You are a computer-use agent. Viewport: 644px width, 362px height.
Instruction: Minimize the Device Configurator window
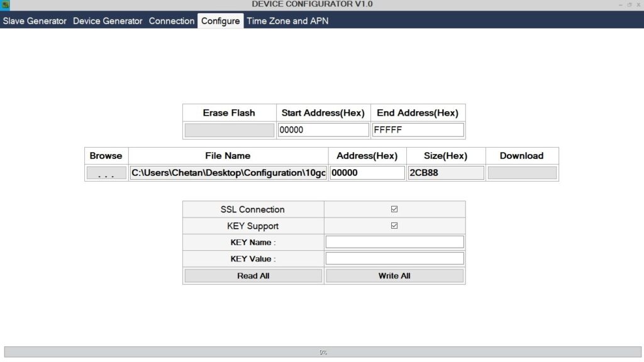(620, 5)
